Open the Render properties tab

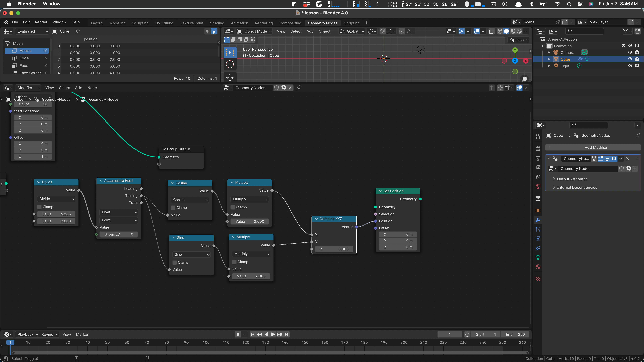(538, 149)
